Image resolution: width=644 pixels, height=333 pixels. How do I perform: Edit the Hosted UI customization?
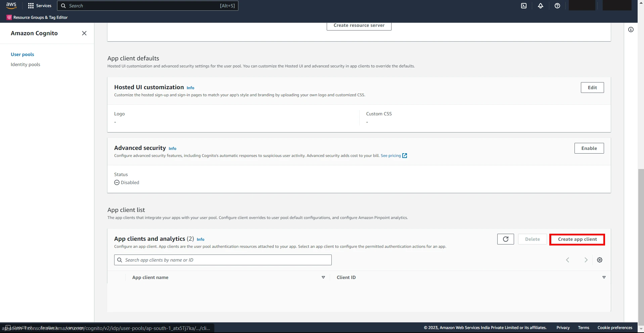coord(592,88)
